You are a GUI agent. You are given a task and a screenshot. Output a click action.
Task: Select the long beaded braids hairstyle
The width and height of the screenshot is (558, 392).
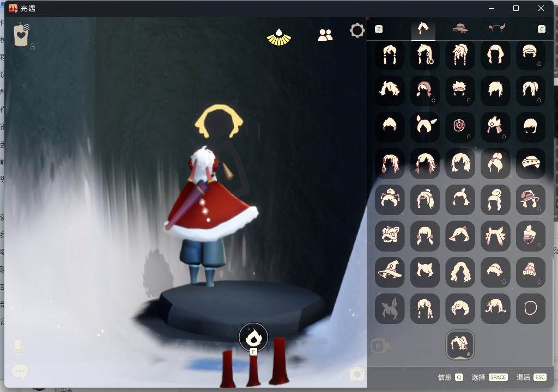460,55
